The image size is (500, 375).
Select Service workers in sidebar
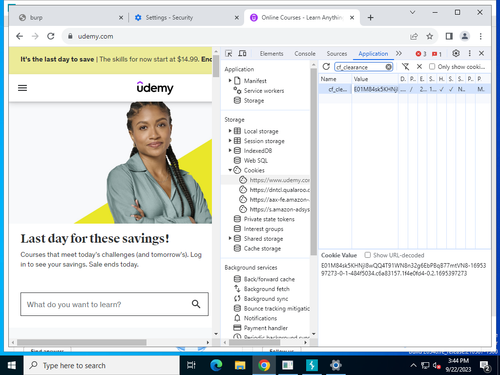pyautogui.click(x=264, y=91)
